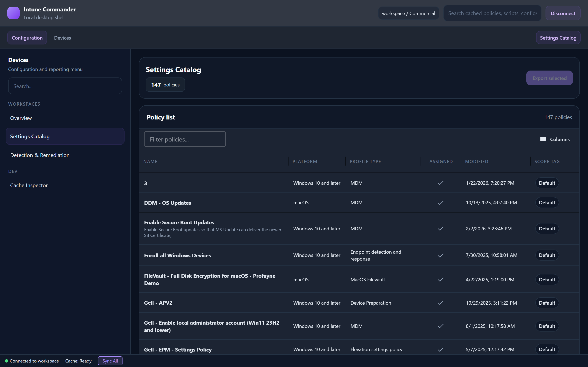Viewport: 588px width, 367px height.
Task: Click the green connected status dot
Action: pyautogui.click(x=7, y=361)
